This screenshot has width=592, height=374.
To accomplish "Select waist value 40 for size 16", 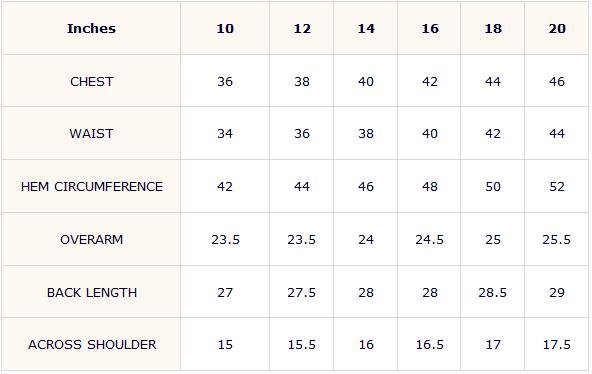I will click(430, 134).
